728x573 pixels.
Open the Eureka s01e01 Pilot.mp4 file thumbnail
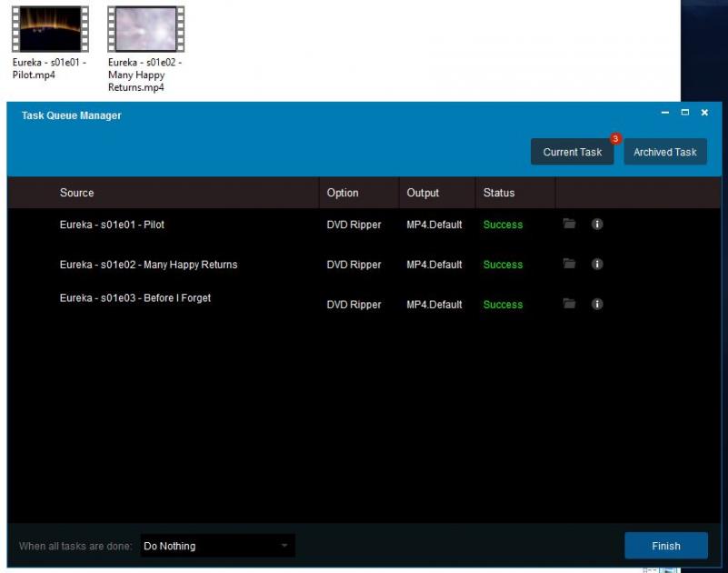(x=50, y=29)
